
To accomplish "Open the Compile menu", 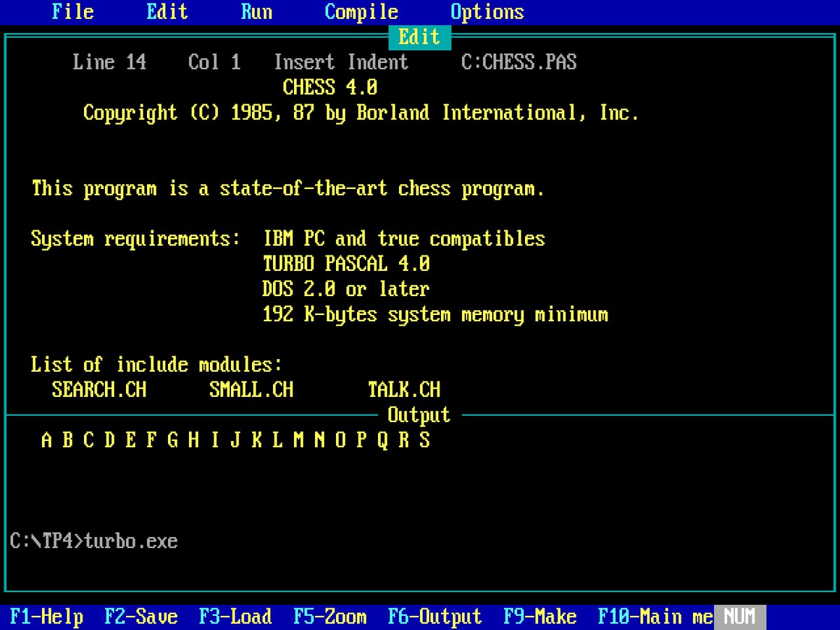I will click(361, 12).
